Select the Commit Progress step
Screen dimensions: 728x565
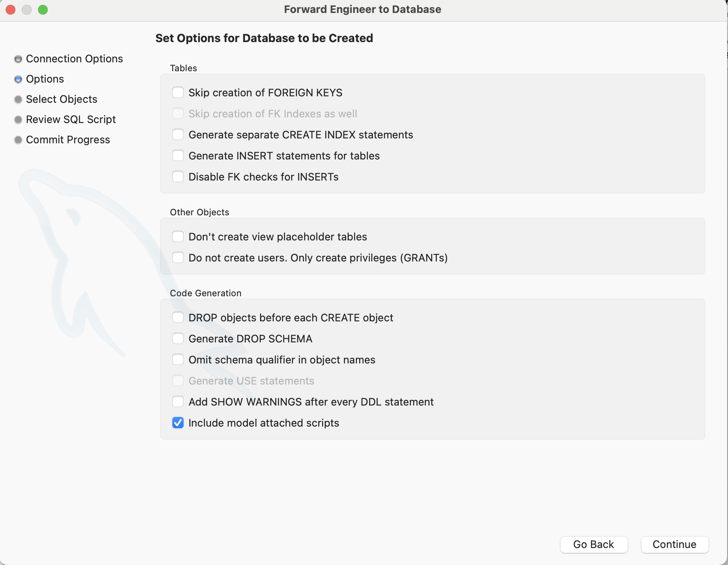(68, 140)
